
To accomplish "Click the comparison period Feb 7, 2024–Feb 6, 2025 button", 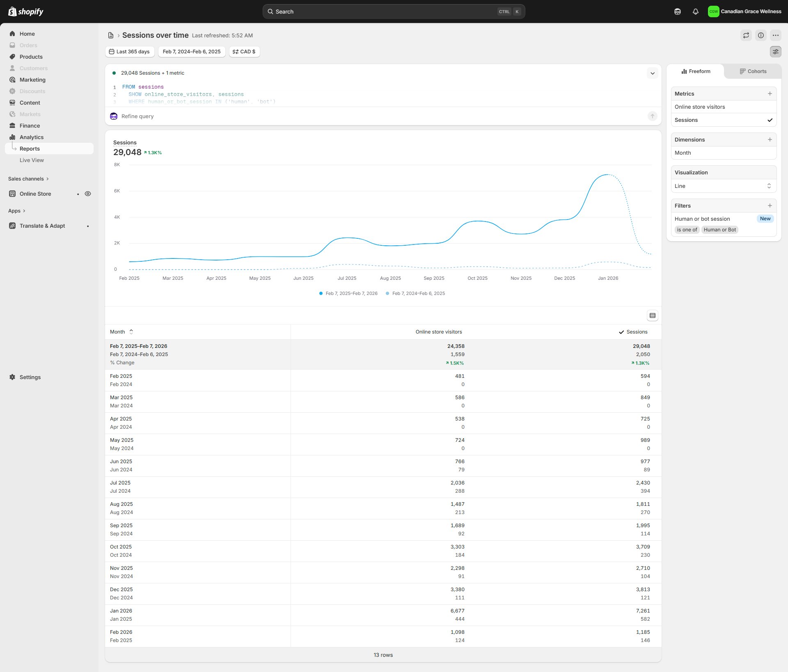I will [191, 52].
